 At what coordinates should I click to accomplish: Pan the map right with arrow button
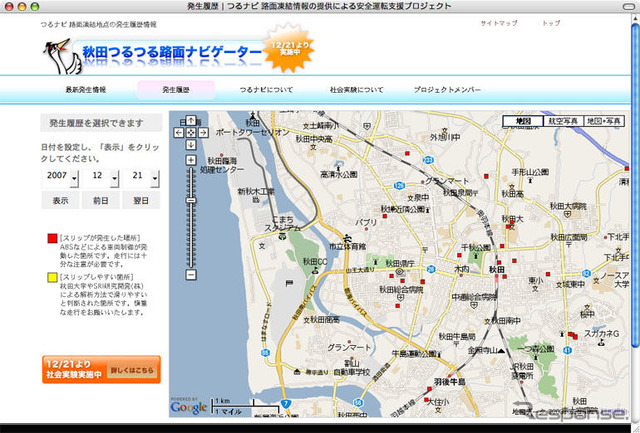203,133
